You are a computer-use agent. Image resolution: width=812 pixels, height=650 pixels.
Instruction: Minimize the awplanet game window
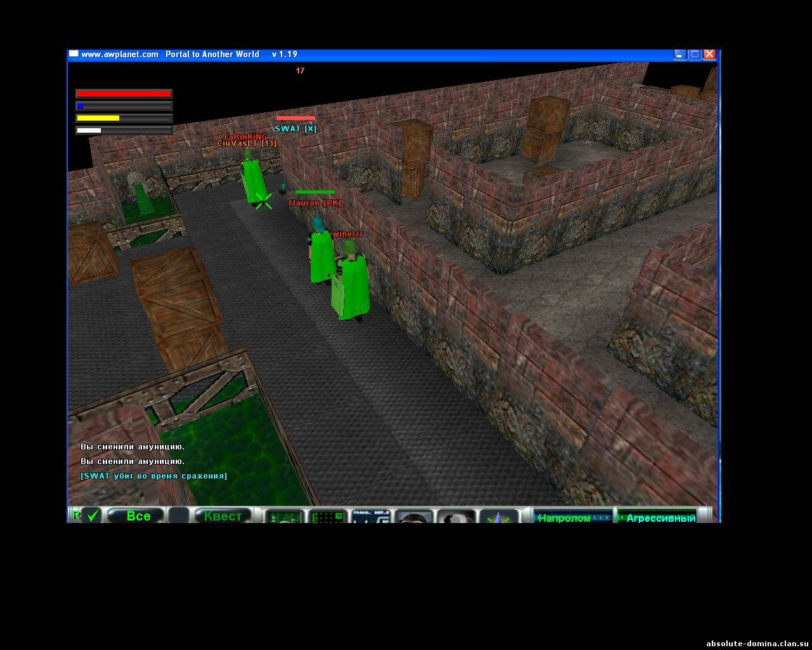[679, 55]
